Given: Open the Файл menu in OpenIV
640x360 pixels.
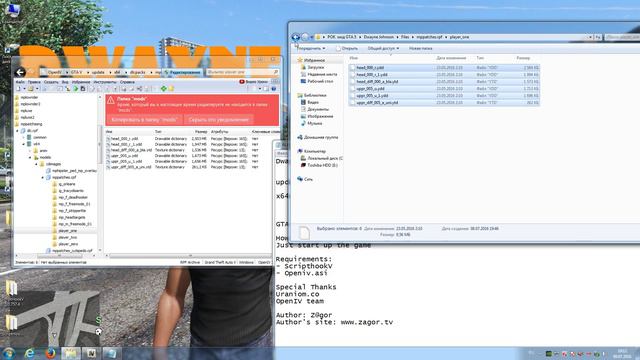Looking at the screenshot, I should (x=20, y=82).
